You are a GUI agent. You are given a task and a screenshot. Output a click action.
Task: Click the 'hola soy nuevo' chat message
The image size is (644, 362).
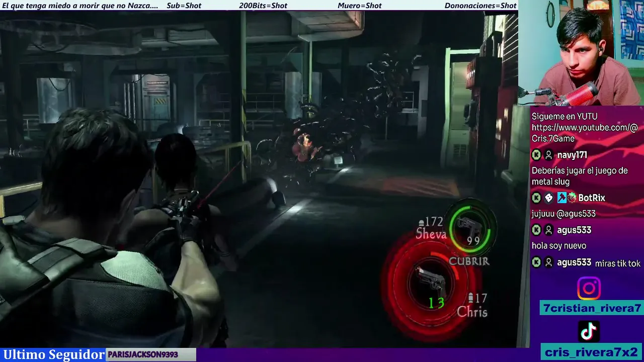(559, 246)
